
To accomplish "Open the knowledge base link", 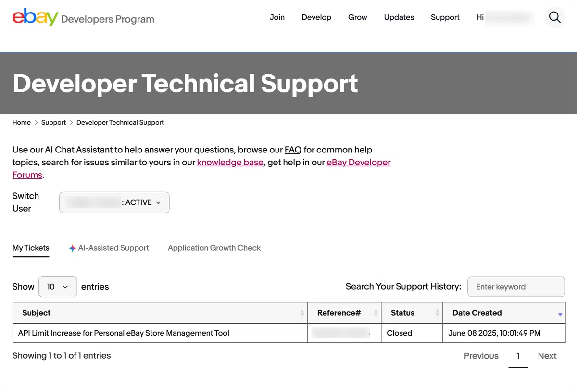I will click(x=230, y=163).
